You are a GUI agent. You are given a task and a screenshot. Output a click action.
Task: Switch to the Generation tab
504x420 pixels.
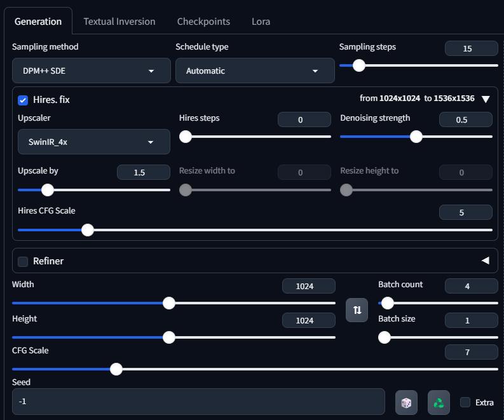(38, 22)
